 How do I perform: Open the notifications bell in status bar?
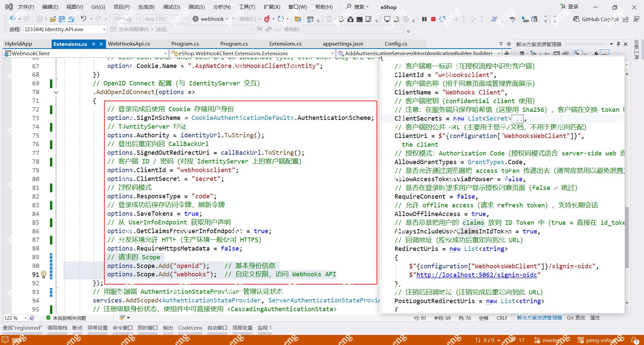pos(635,340)
